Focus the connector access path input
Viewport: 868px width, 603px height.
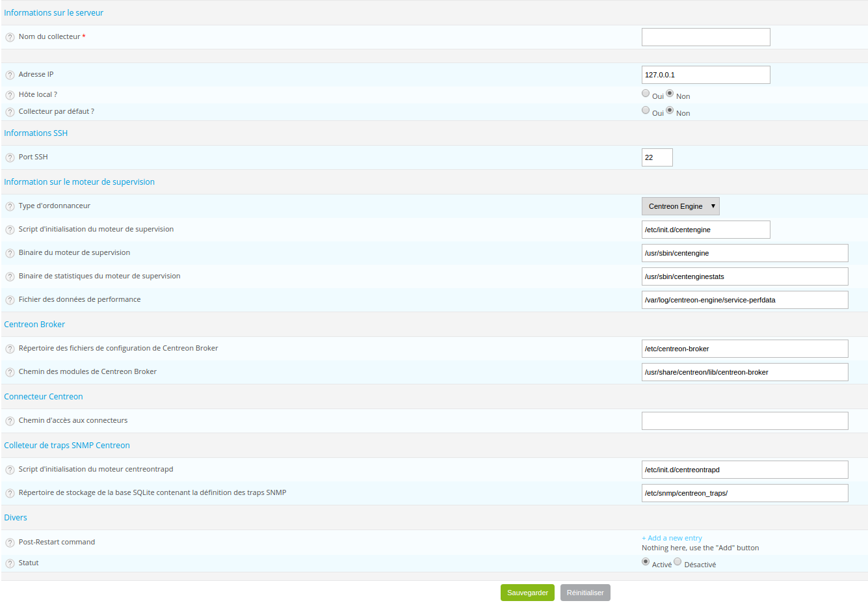pyautogui.click(x=744, y=421)
